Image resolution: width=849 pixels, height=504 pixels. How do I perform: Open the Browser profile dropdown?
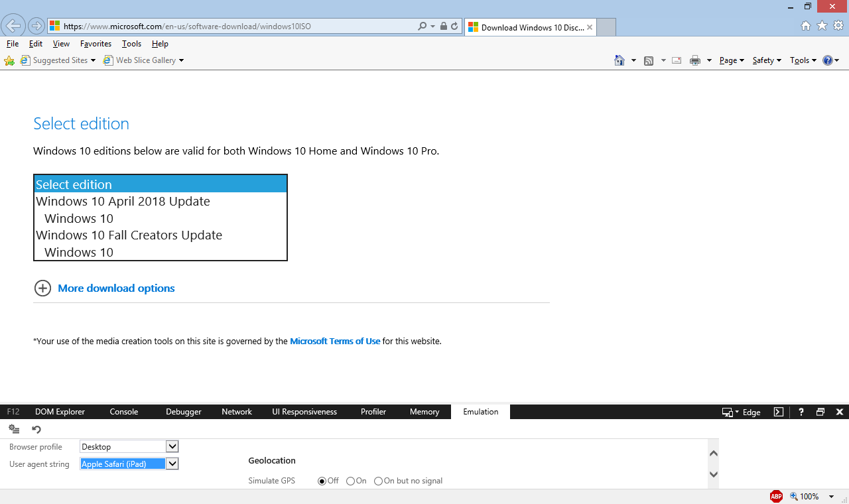point(172,446)
